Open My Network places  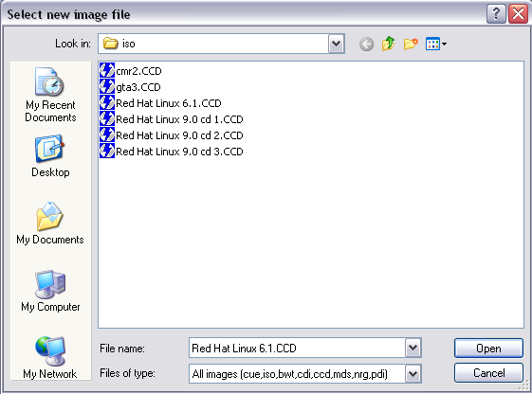click(x=50, y=357)
